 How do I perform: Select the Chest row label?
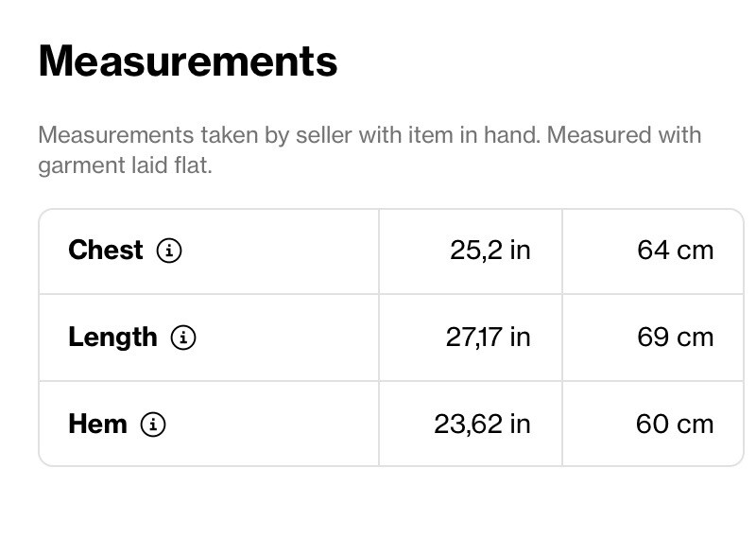tap(106, 251)
